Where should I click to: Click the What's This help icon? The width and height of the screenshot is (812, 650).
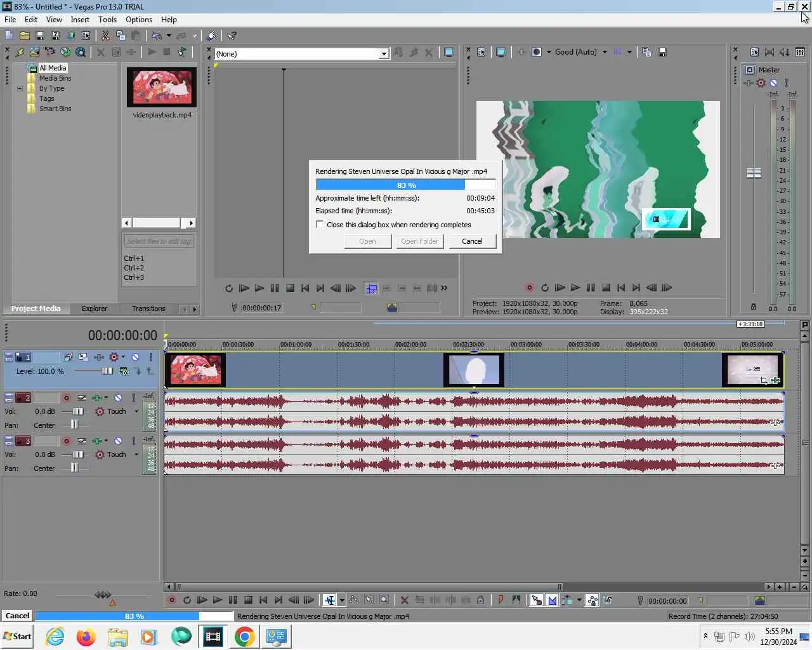[232, 36]
